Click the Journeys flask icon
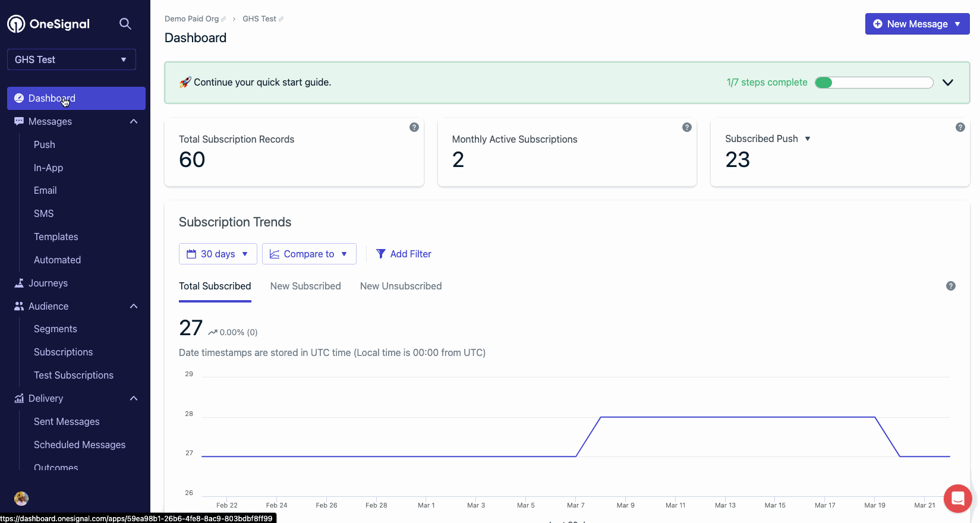This screenshot has width=980, height=523. (x=19, y=283)
